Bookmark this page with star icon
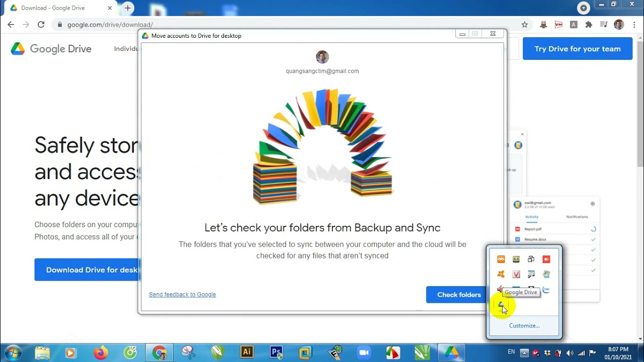Viewport: 644px width, 362px height. click(525, 25)
